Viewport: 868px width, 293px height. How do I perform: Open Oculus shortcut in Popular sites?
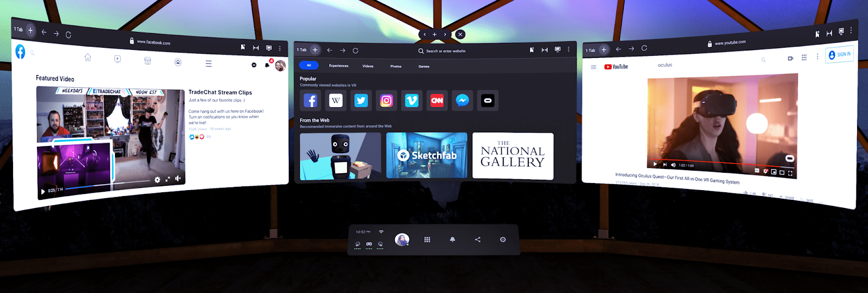[487, 100]
